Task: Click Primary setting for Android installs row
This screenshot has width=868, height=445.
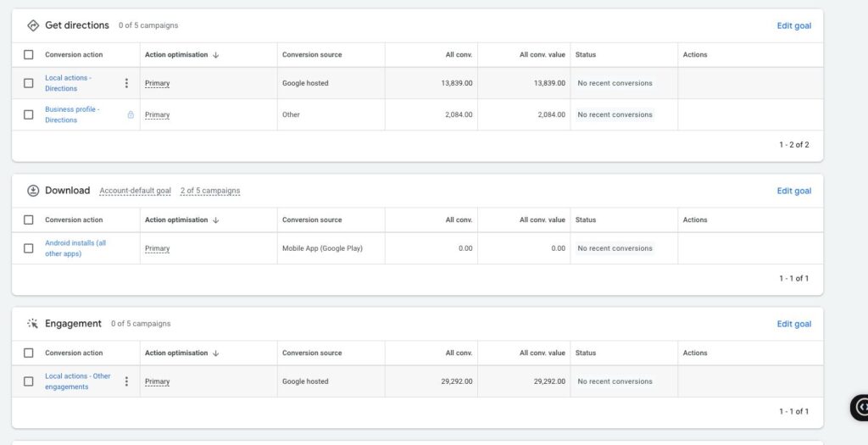Action: (x=157, y=248)
